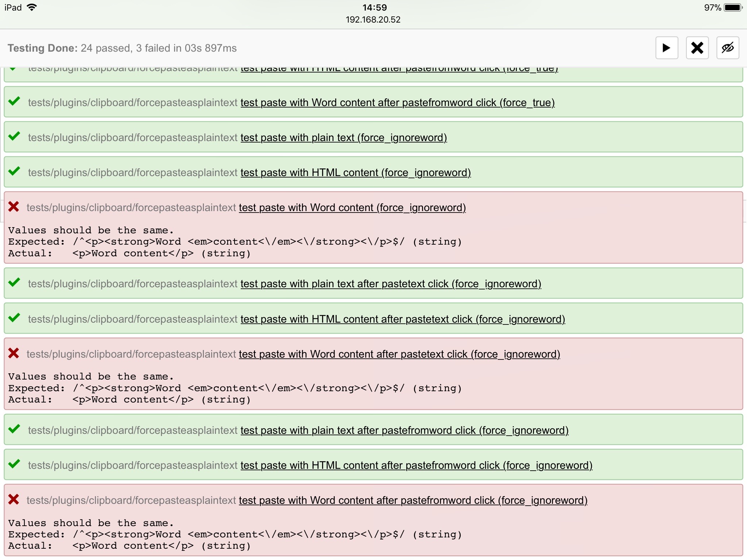Click the red X on the failed pastetext click test

(x=13, y=353)
